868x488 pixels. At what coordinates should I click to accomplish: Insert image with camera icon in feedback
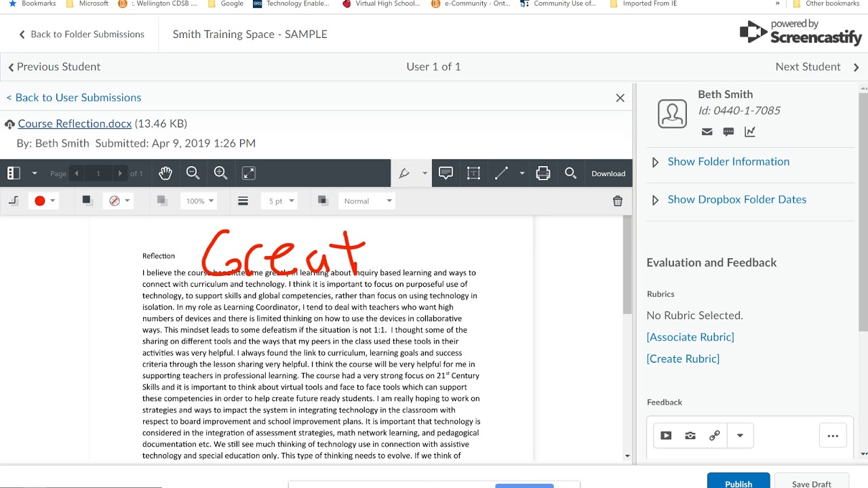click(690, 436)
